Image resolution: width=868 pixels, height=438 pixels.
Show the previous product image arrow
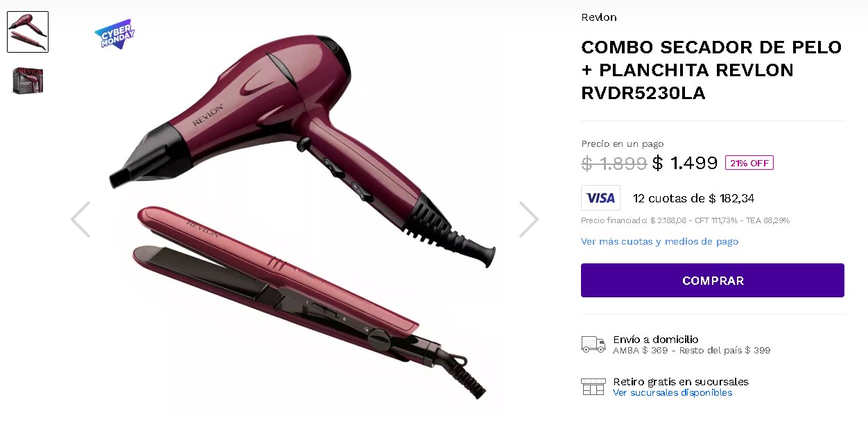[x=80, y=220]
